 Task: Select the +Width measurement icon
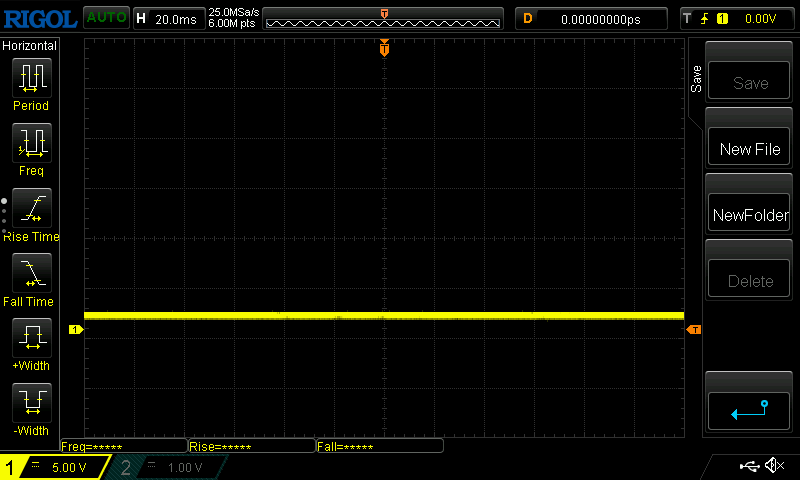(x=32, y=338)
